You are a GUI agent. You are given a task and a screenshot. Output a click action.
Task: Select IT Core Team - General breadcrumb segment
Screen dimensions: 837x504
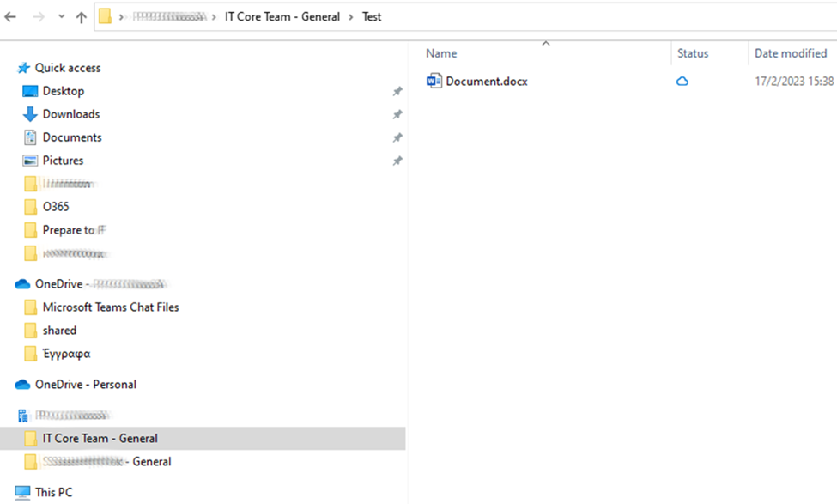point(282,16)
